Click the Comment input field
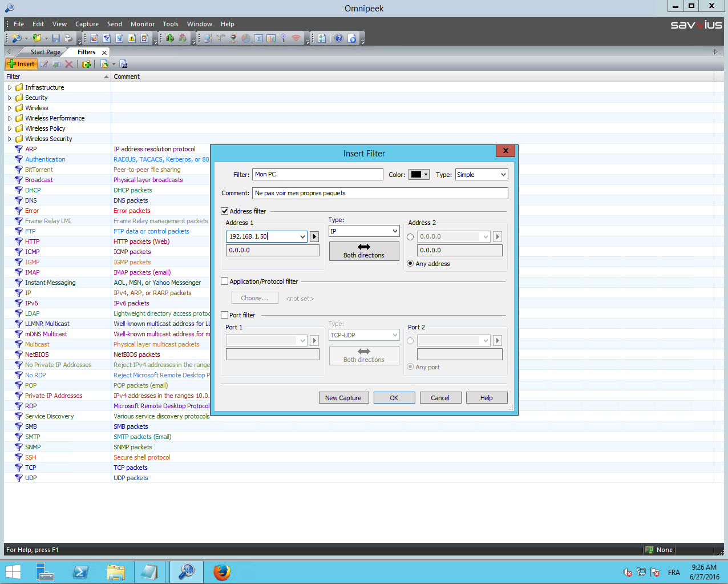 (380, 193)
